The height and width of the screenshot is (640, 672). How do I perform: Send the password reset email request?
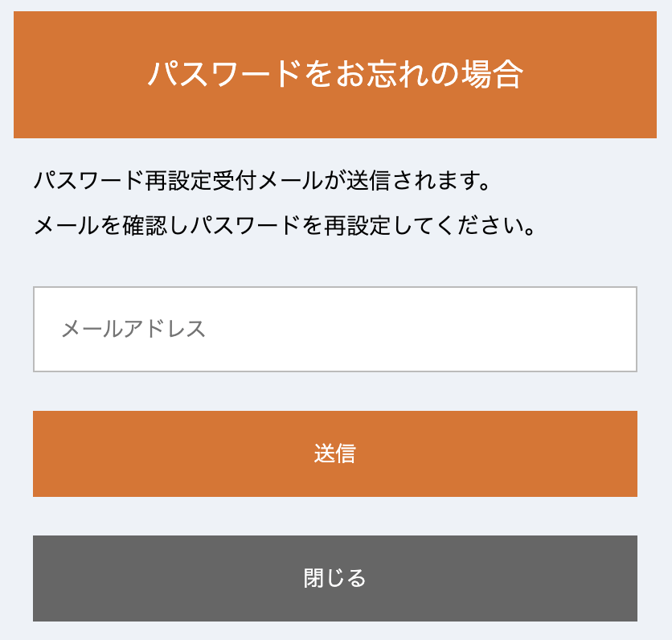pyautogui.click(x=335, y=454)
